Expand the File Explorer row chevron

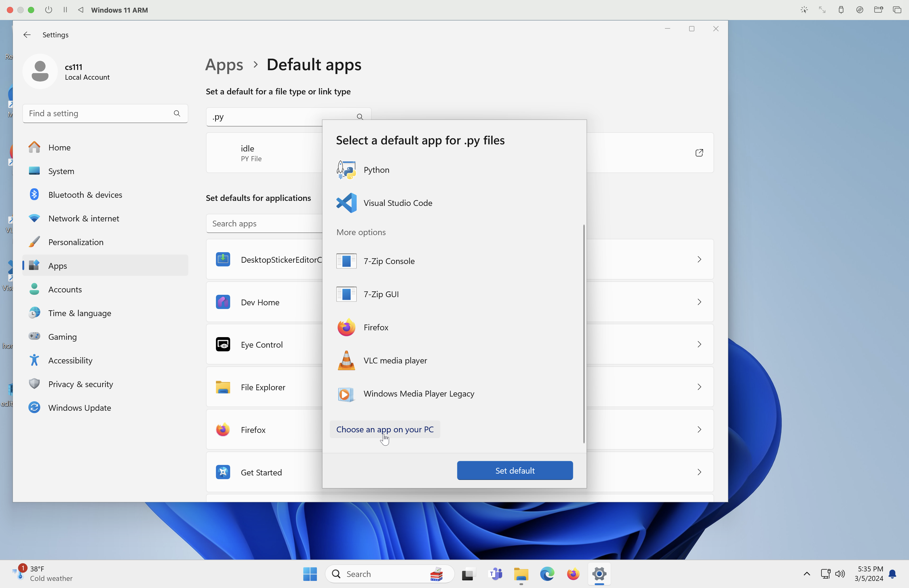pos(699,387)
